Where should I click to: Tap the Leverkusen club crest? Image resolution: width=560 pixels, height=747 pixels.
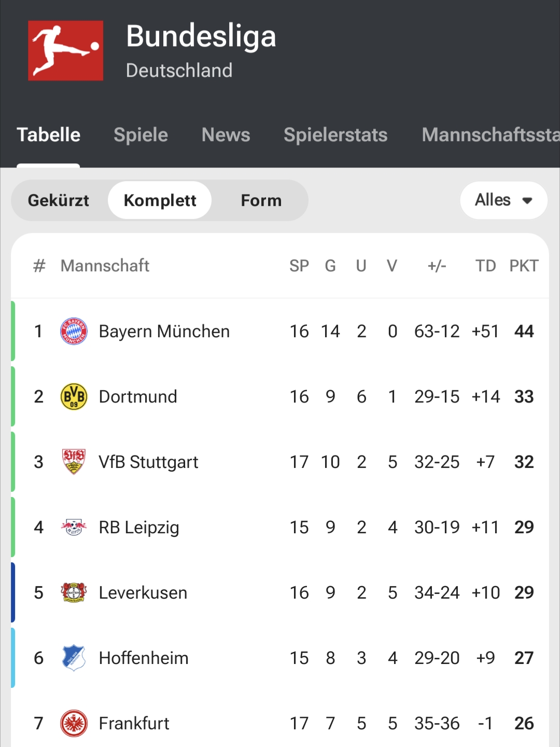(74, 592)
